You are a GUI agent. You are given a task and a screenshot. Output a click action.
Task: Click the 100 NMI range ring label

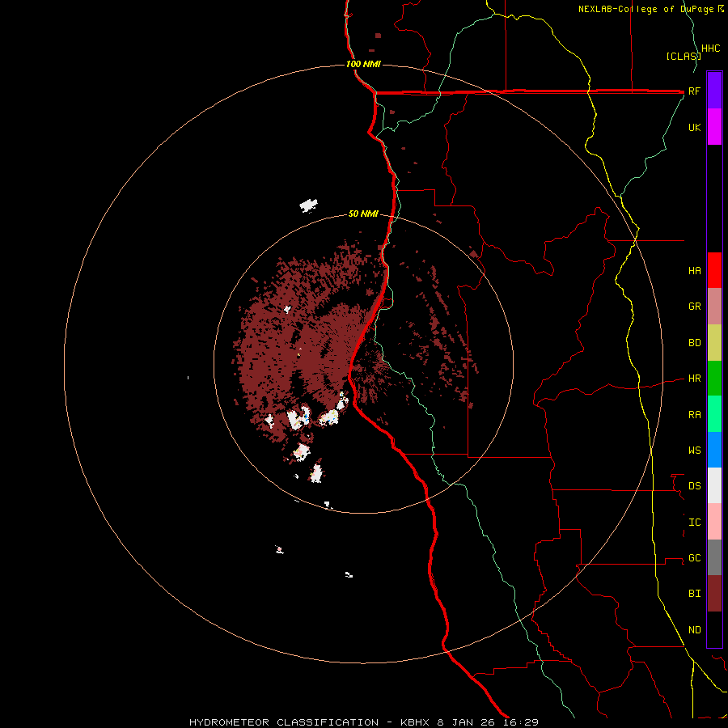tap(363, 64)
